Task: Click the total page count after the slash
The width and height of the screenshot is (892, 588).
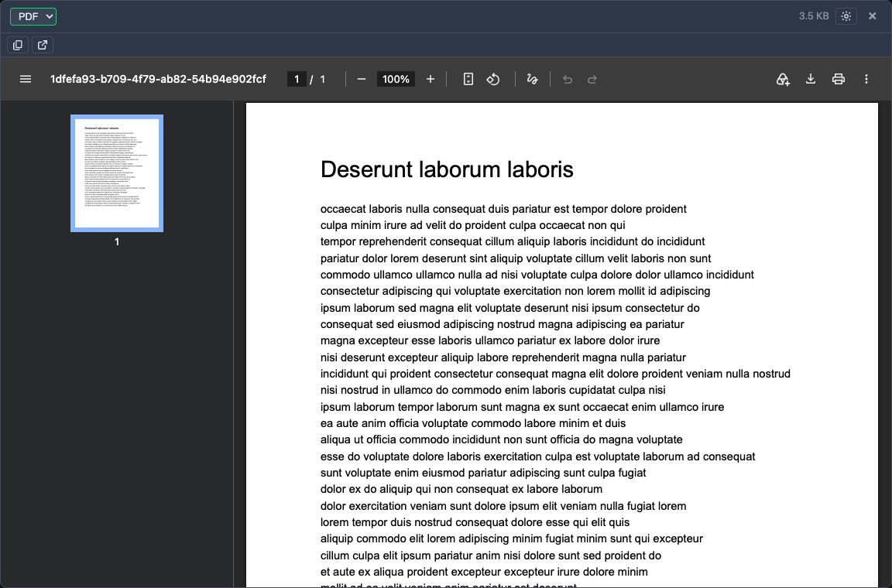Action: click(x=323, y=79)
